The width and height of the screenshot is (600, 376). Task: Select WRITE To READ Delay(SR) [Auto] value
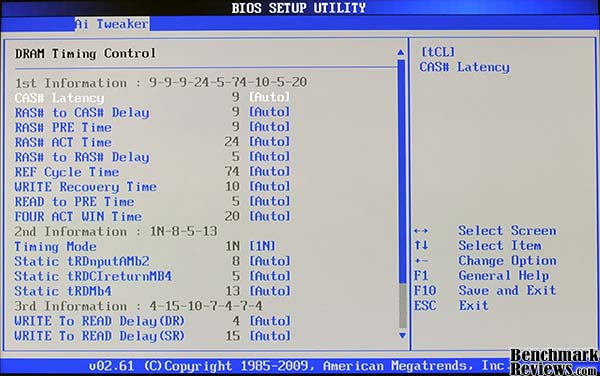point(269,336)
